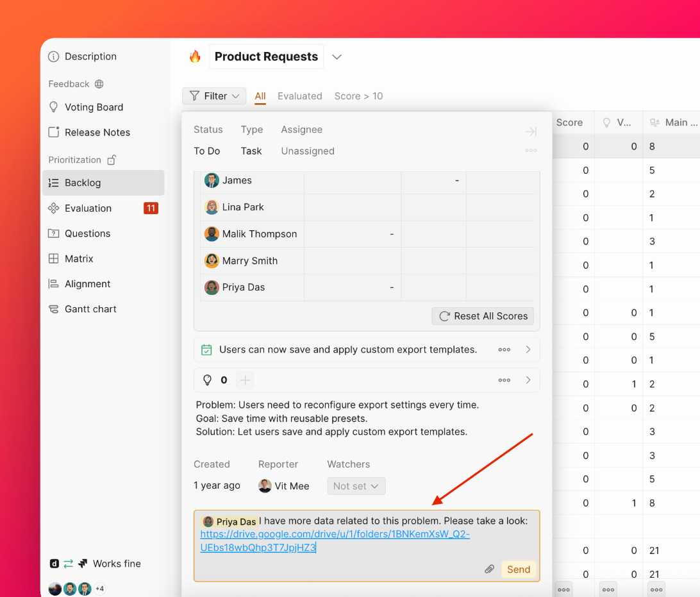The width and height of the screenshot is (700, 597).
Task: Click the red 11 Evaluation badge
Action: [151, 208]
